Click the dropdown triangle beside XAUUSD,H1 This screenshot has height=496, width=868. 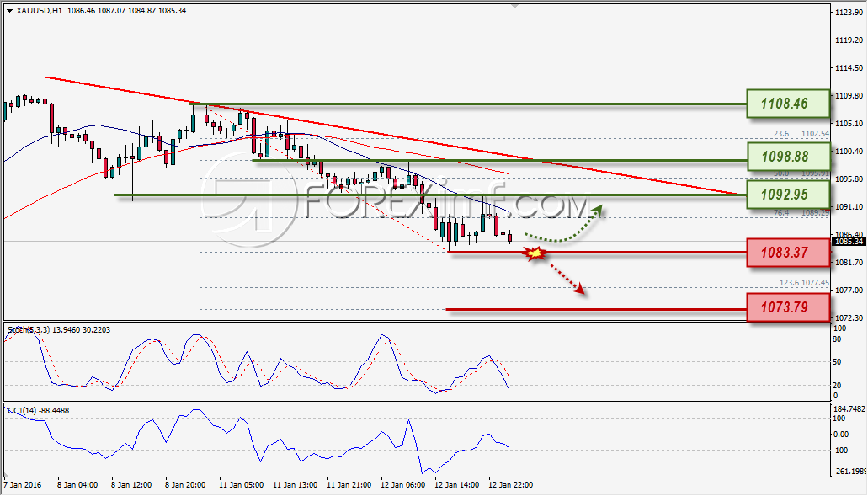[9, 10]
